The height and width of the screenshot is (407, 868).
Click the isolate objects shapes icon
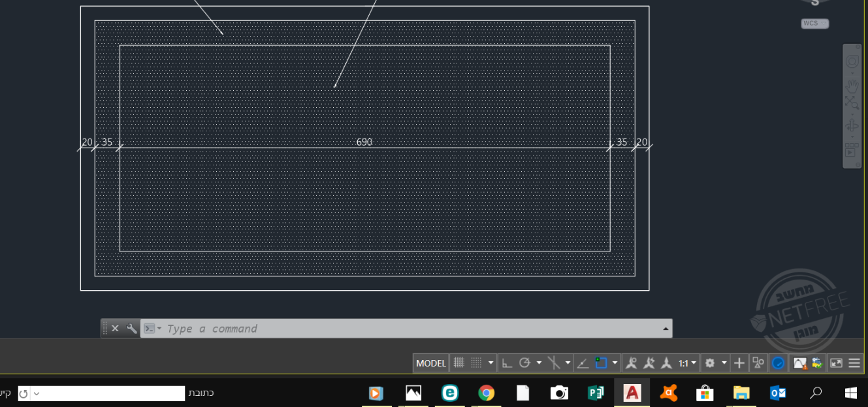click(x=758, y=363)
